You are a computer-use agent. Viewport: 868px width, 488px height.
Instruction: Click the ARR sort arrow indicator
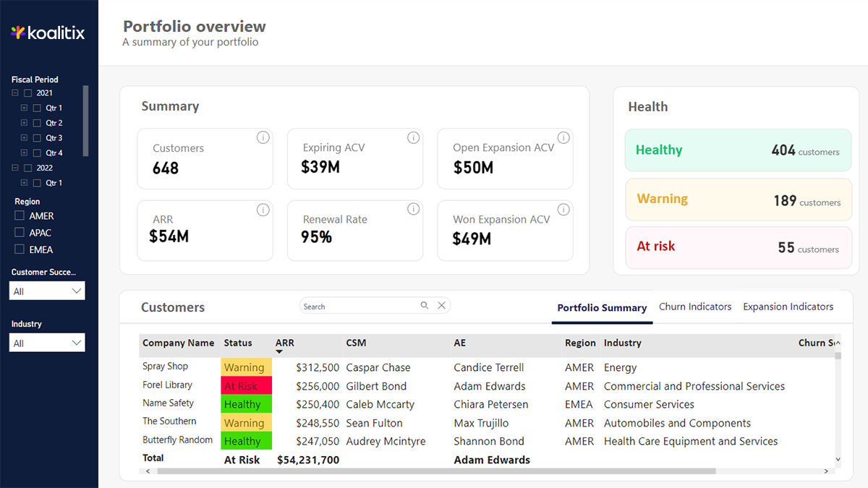(x=279, y=352)
